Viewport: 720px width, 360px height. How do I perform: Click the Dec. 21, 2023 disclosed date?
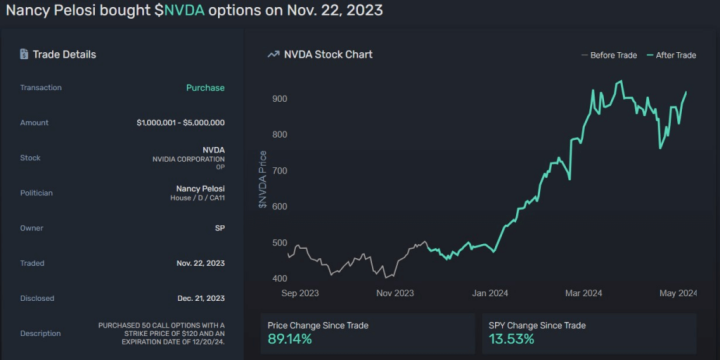[201, 298]
